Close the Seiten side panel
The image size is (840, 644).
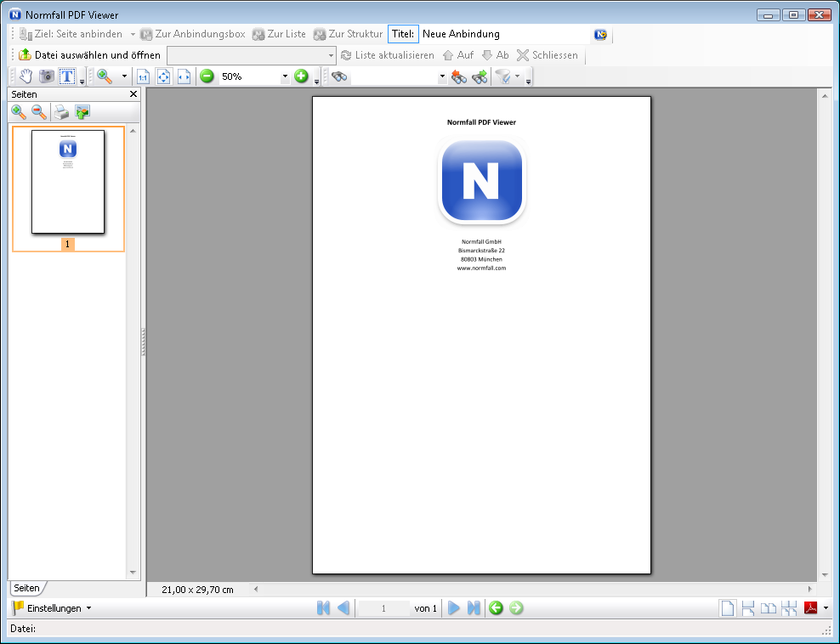pos(133,94)
